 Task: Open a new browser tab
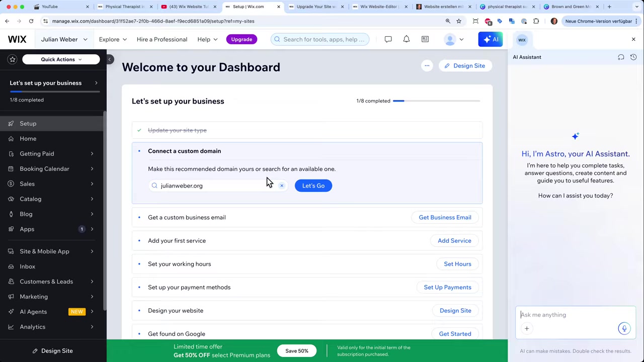(609, 7)
